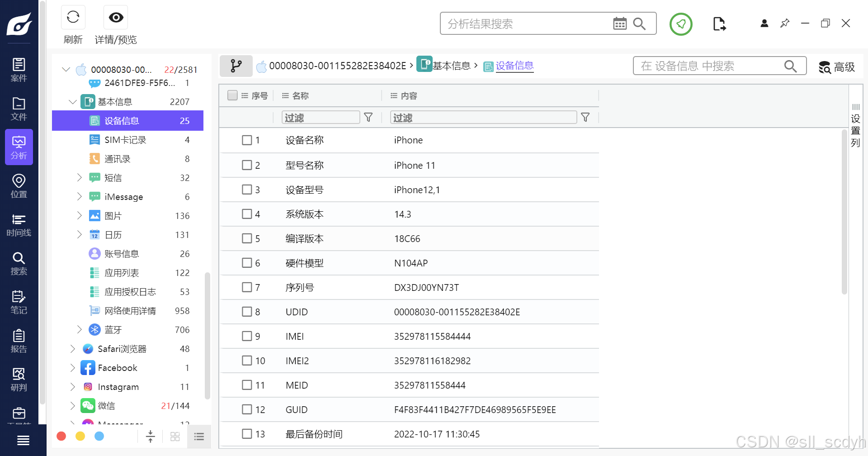Open the Timeline (时间线) sidebar section
The width and height of the screenshot is (868, 456).
click(19, 225)
